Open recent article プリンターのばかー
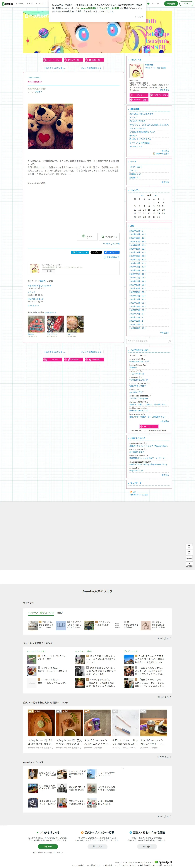The image size is (195, 868). pos(138,128)
